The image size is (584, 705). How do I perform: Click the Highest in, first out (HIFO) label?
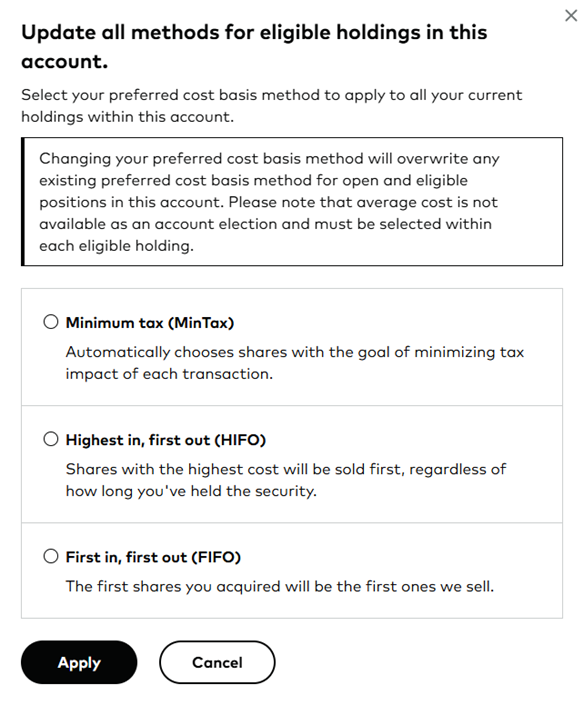(x=166, y=440)
